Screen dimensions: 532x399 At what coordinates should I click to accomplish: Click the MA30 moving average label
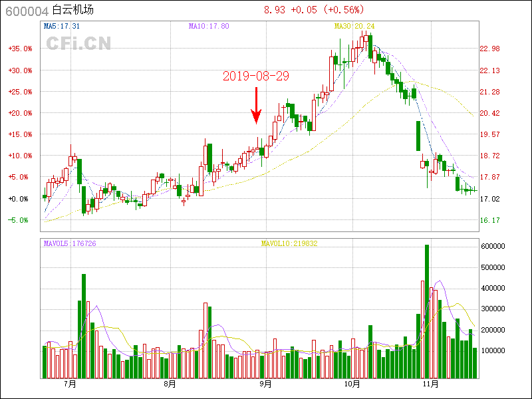click(x=354, y=26)
